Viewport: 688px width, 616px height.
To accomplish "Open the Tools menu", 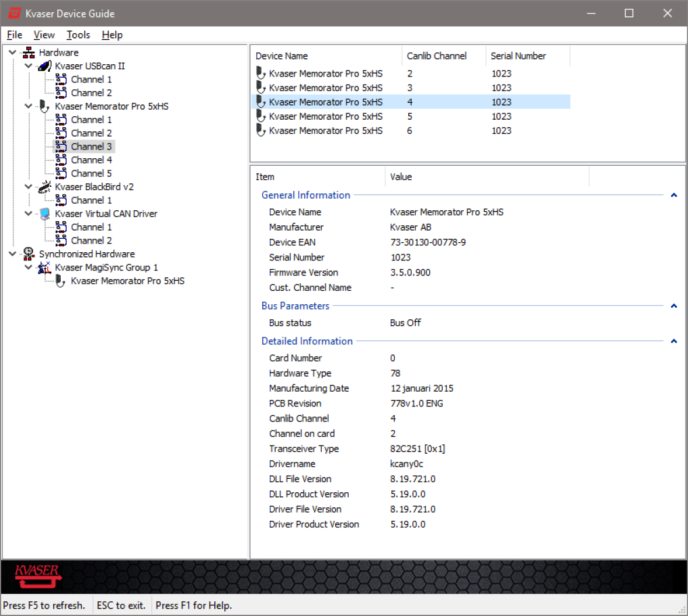I will (x=78, y=34).
